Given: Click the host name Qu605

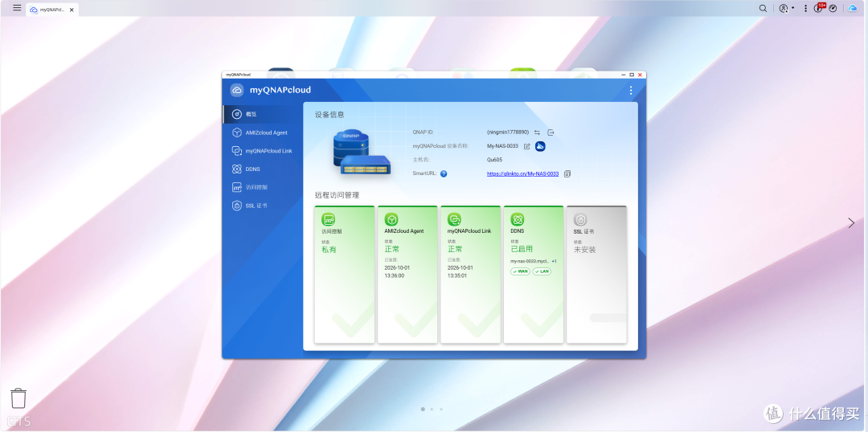Looking at the screenshot, I should point(495,160).
